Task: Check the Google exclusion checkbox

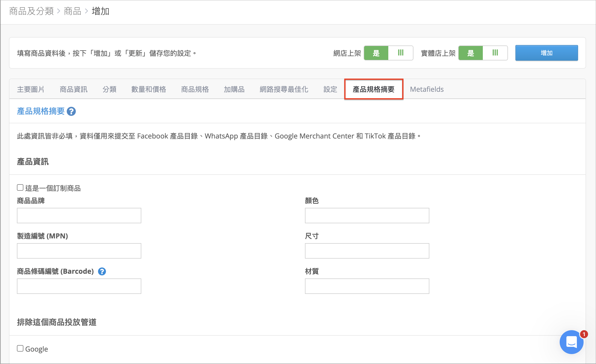Action: click(x=20, y=348)
